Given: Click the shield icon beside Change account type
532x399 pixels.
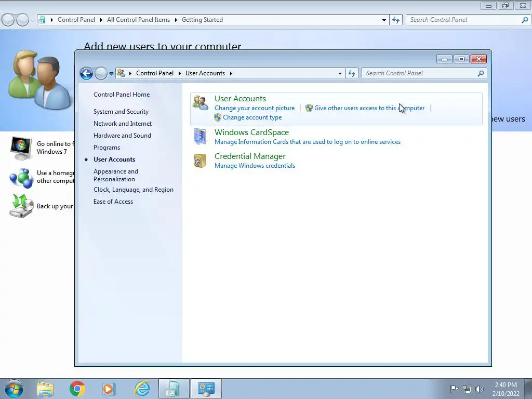Looking at the screenshot, I should pos(218,117).
